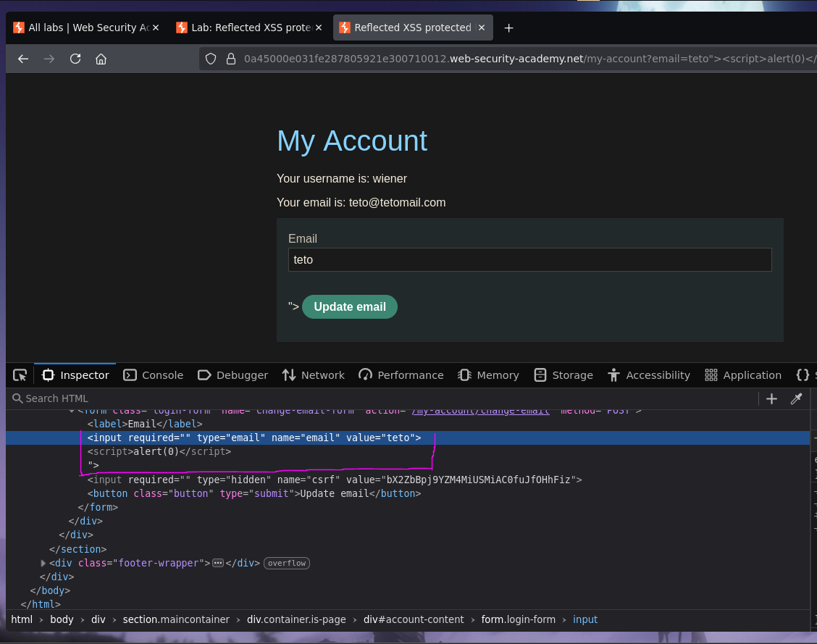Open the Accessibility panel
This screenshot has width=817, height=644.
click(x=649, y=375)
